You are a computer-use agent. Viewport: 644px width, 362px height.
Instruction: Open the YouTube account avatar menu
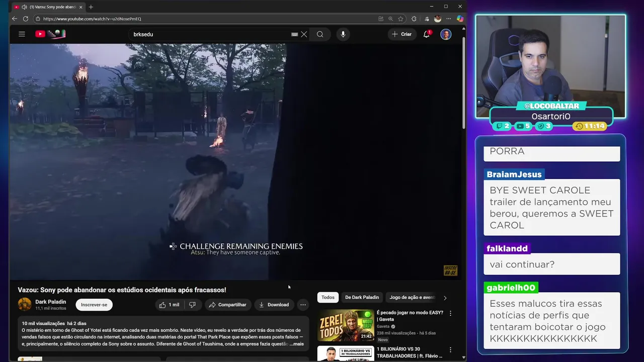(446, 34)
